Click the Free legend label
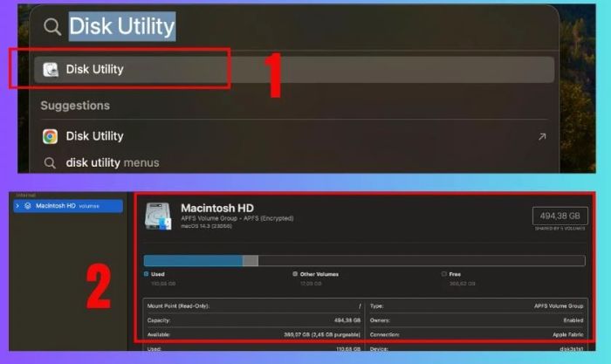This screenshot has height=364, width=611. point(455,274)
